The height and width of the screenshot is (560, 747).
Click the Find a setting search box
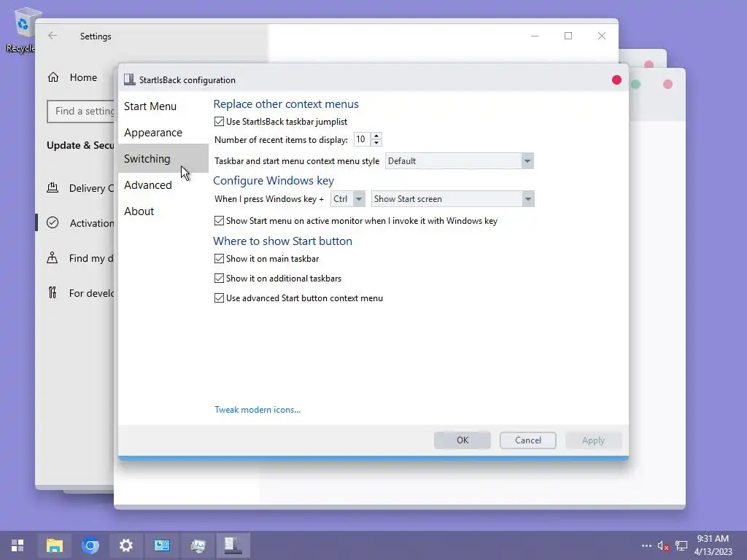coord(82,111)
